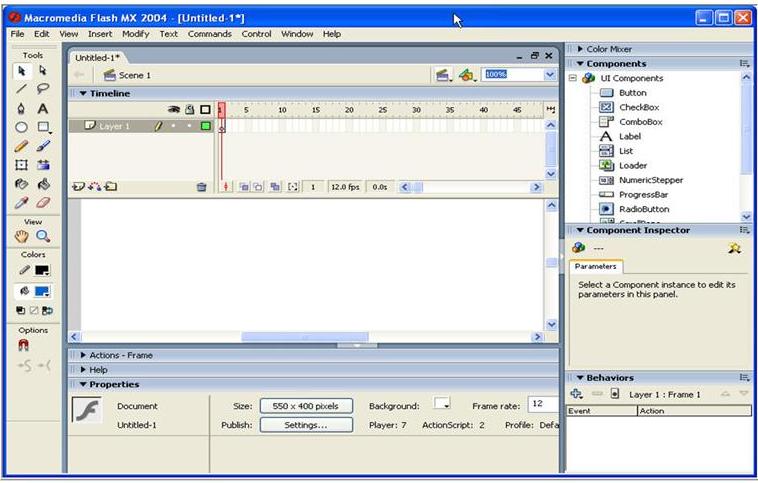Select the Brush tool
758x483 pixels.
(43, 146)
